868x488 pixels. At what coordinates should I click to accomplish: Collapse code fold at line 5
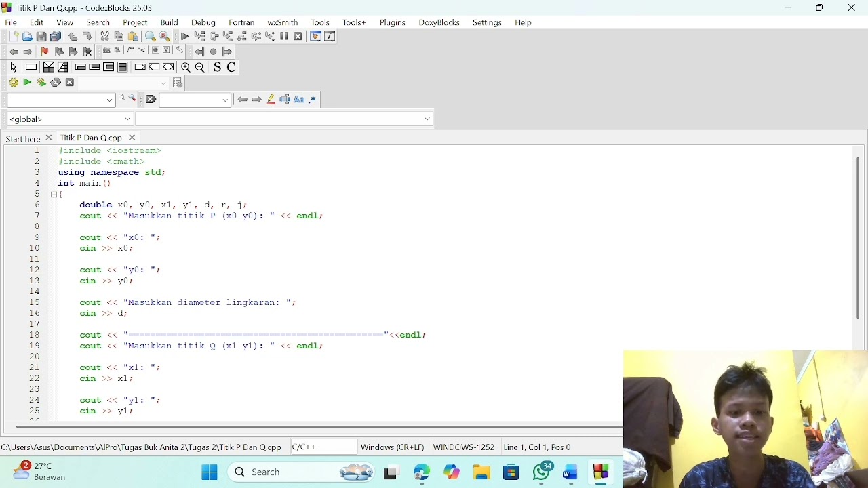(x=54, y=195)
